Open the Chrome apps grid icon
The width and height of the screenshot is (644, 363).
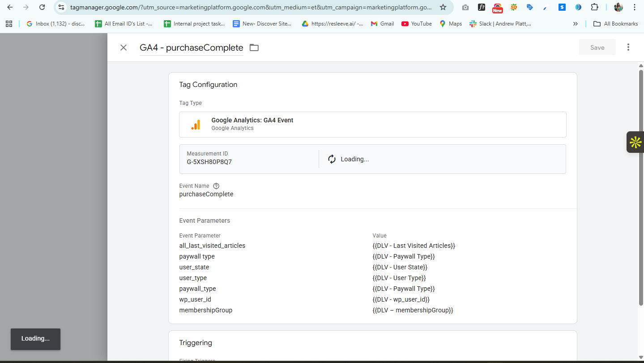point(9,24)
